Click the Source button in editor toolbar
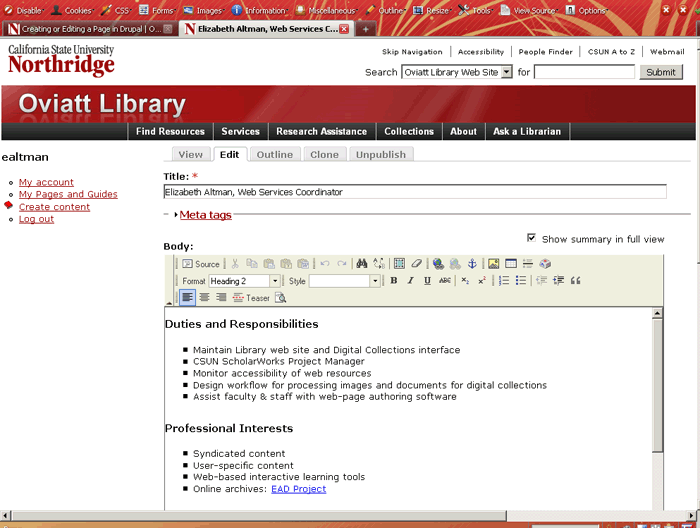Screen dimensions: 700x528 (201, 264)
